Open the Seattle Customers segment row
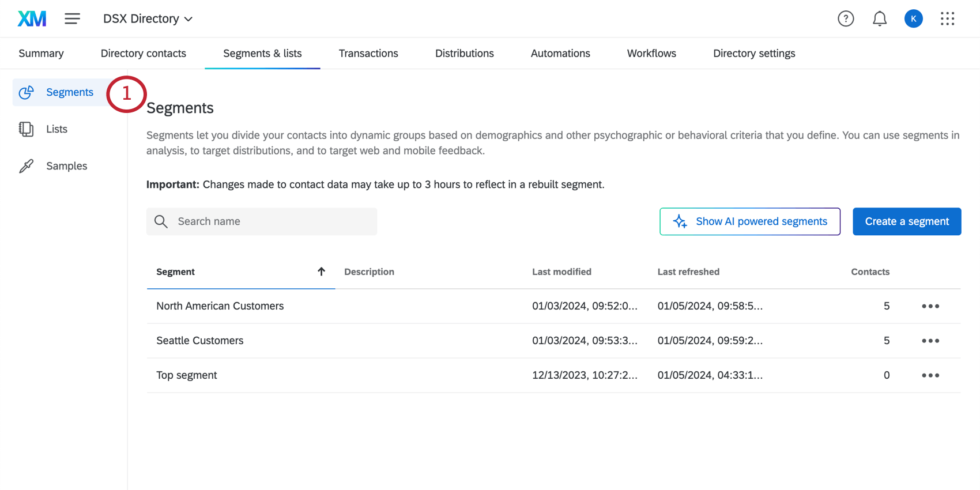Viewport: 980px width, 490px height. tap(200, 341)
